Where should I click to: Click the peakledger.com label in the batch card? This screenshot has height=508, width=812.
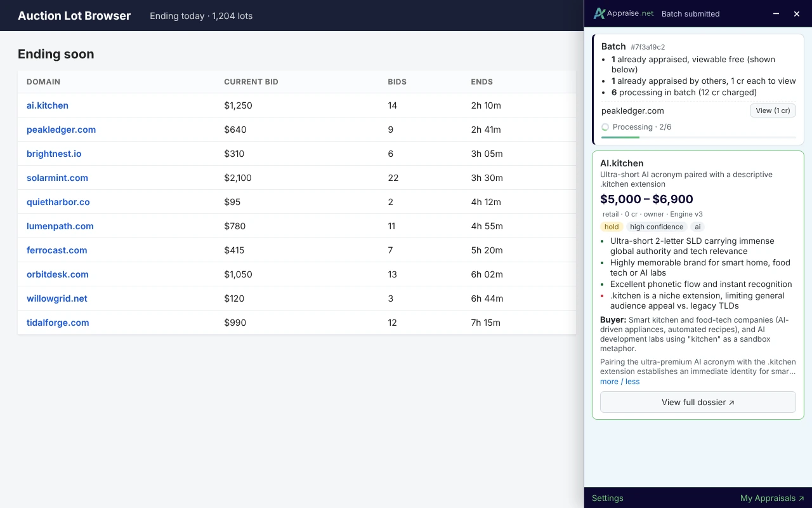pyautogui.click(x=632, y=110)
